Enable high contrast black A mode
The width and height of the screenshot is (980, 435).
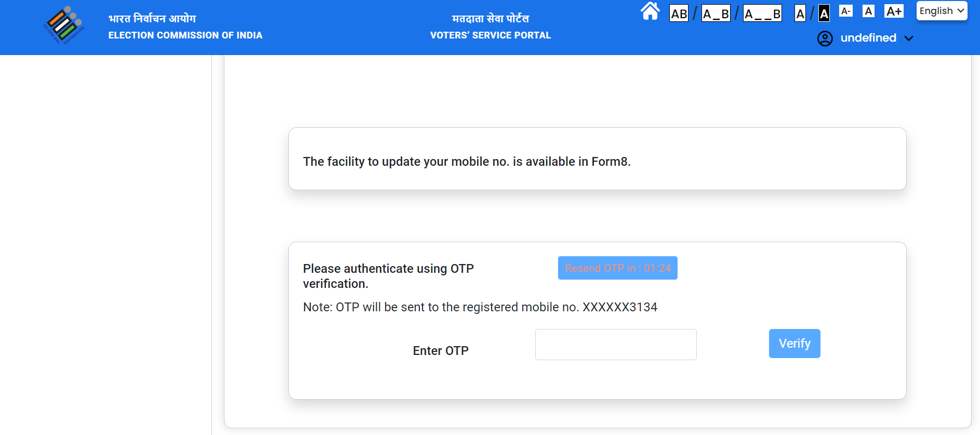click(824, 14)
